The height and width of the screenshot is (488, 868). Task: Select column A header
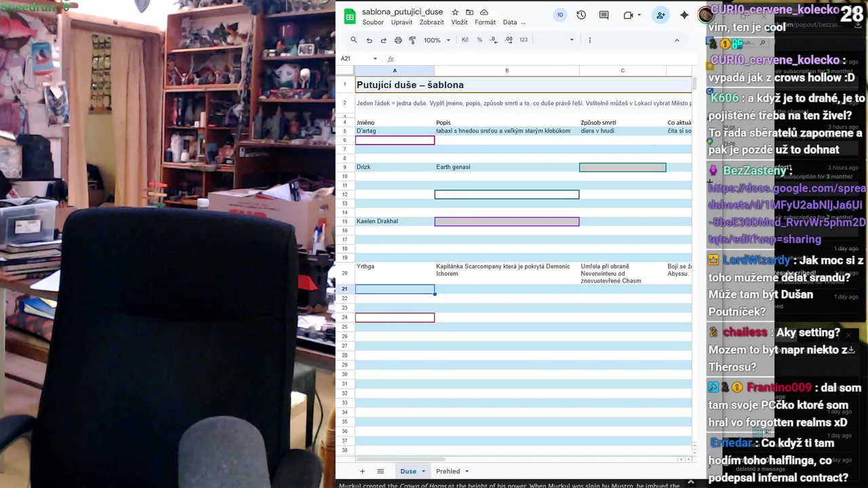pyautogui.click(x=395, y=70)
